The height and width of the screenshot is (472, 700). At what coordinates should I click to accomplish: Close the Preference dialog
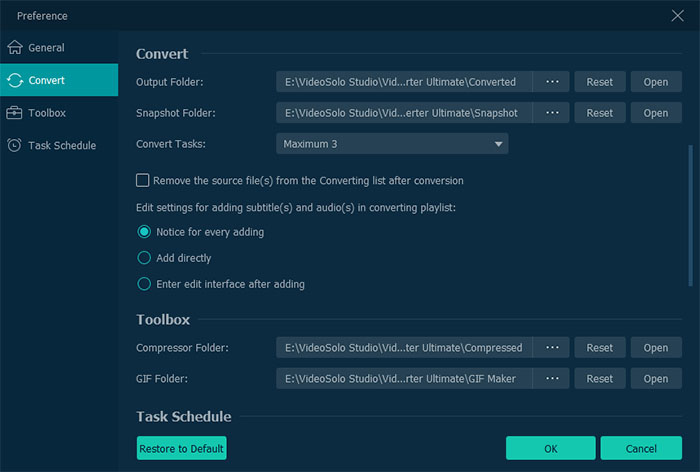point(677,16)
